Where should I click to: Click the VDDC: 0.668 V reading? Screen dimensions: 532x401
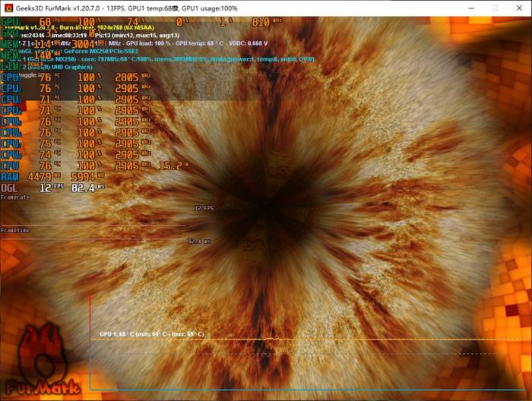pyautogui.click(x=249, y=43)
